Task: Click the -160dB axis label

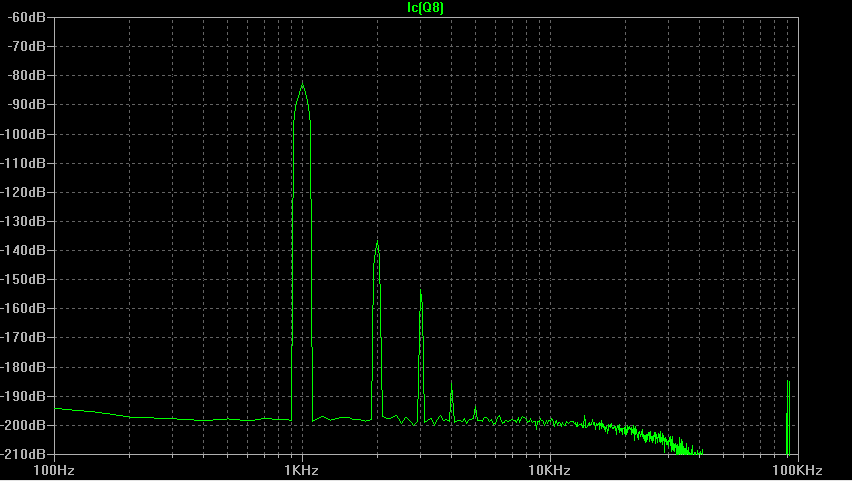Action: click(x=23, y=308)
